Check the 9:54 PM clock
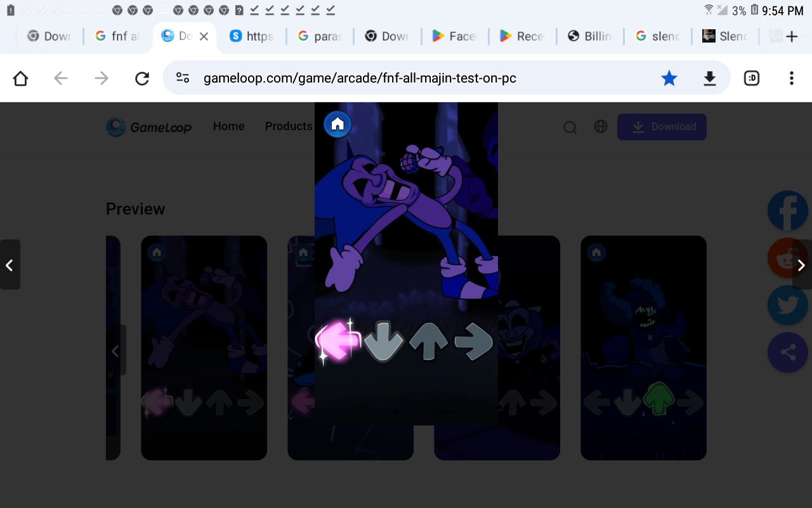 tap(783, 11)
